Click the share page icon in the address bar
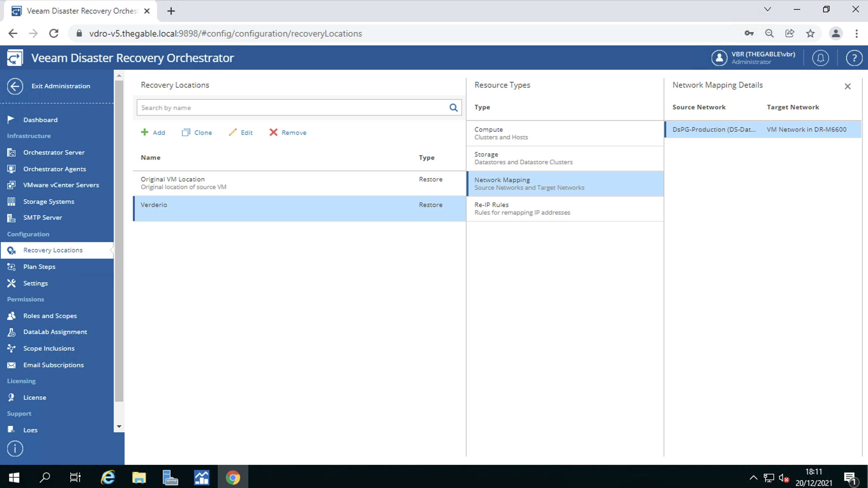 [789, 33]
